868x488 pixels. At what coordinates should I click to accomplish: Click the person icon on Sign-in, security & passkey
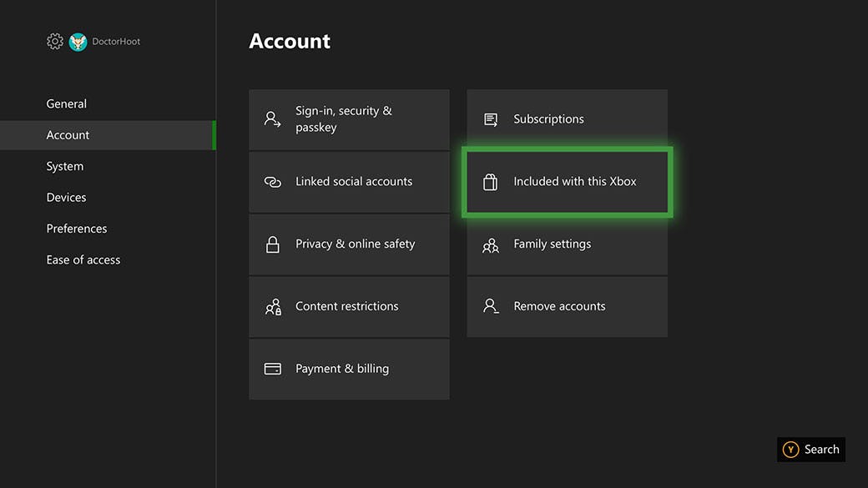pyautogui.click(x=273, y=119)
